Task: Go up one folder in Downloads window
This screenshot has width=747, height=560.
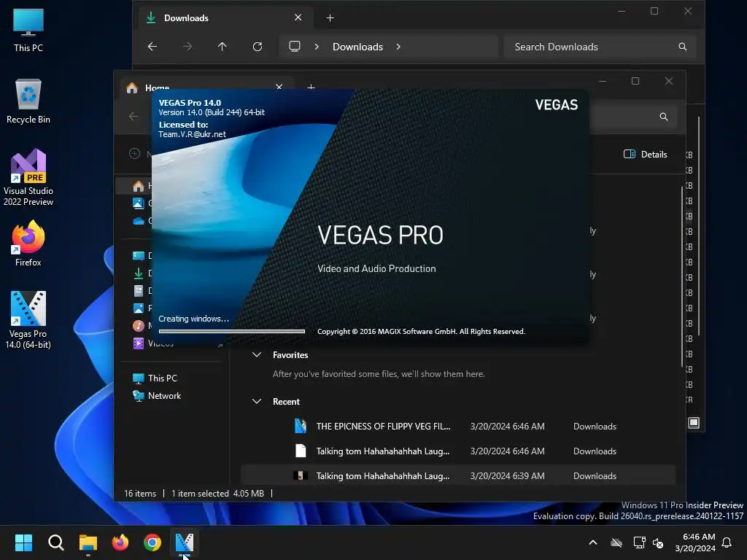Action: click(x=222, y=47)
